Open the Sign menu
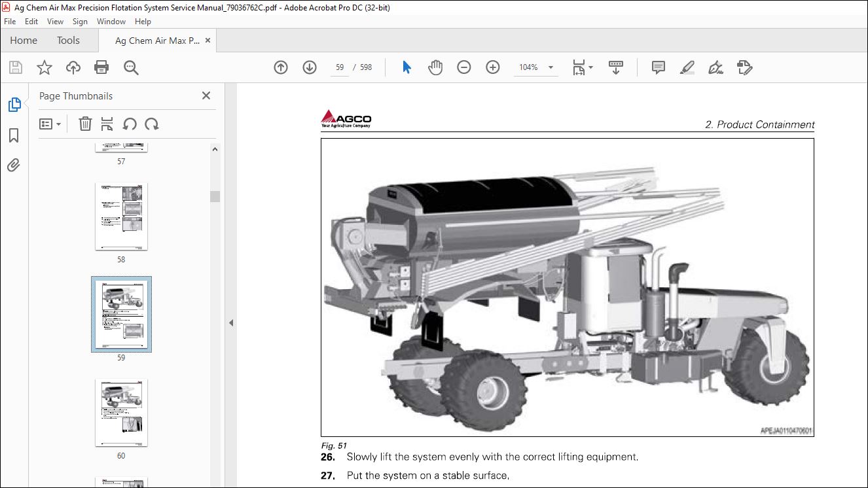Viewport: 868px width, 488px height. point(80,22)
